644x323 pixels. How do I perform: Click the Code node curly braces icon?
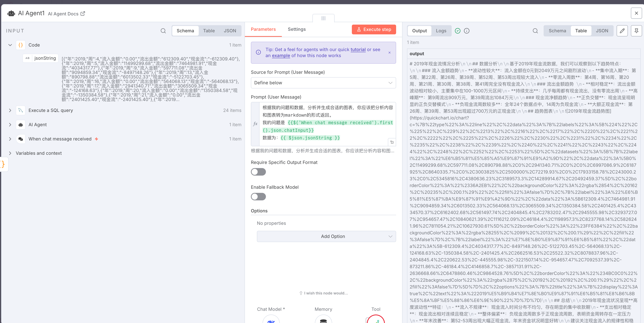pos(21,45)
